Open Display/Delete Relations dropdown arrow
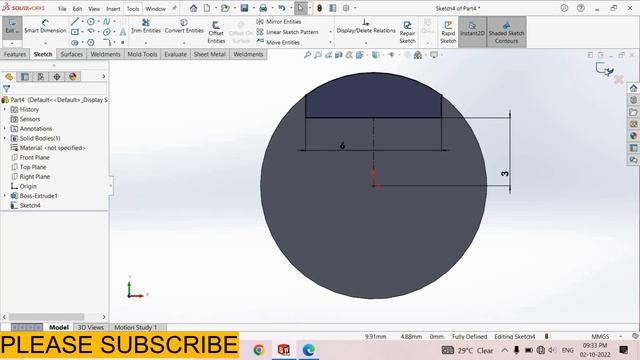Viewport: 640px width, 360px height. pos(366,42)
